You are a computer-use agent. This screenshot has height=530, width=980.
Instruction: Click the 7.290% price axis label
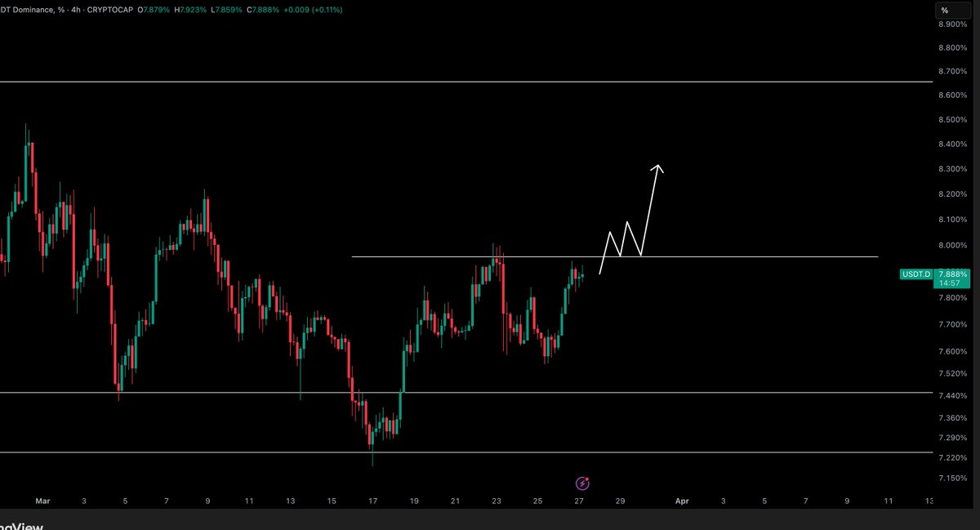[954, 438]
